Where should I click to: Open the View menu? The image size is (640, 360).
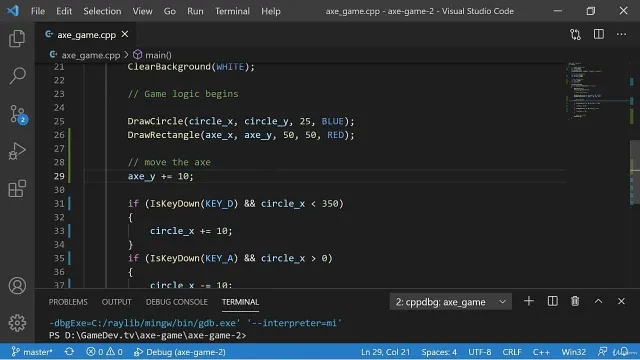[142, 11]
